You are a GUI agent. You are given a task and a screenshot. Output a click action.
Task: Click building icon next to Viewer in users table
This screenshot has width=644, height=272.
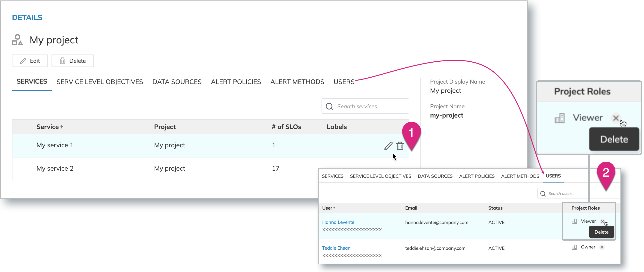[x=574, y=221]
